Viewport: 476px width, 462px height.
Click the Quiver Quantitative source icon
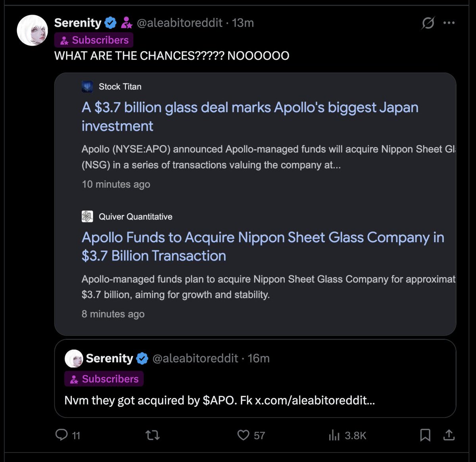87,216
